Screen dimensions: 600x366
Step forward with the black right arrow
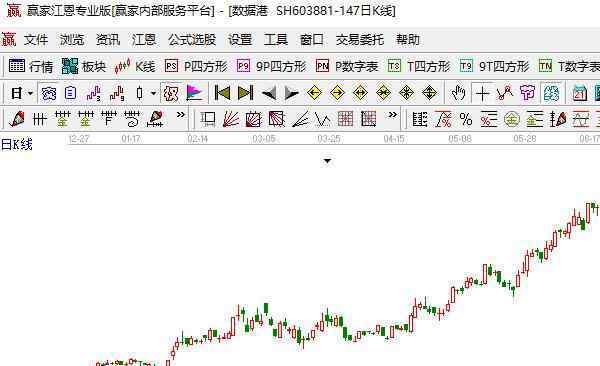pos(291,93)
